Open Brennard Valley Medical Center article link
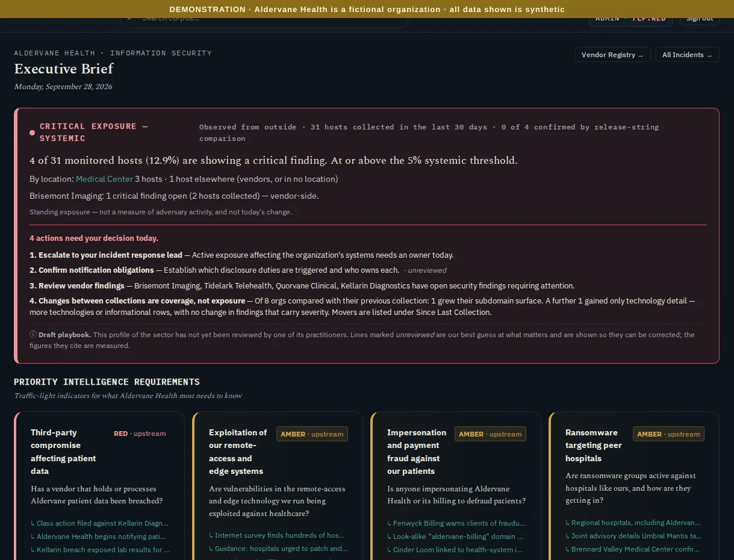Viewport: 734px width, 560px height. [x=633, y=549]
